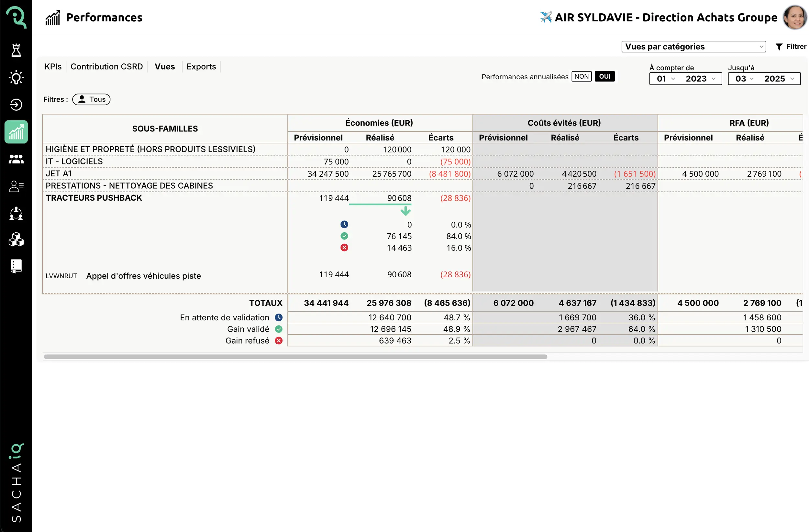Click the horizontal table scrollbar

295,357
